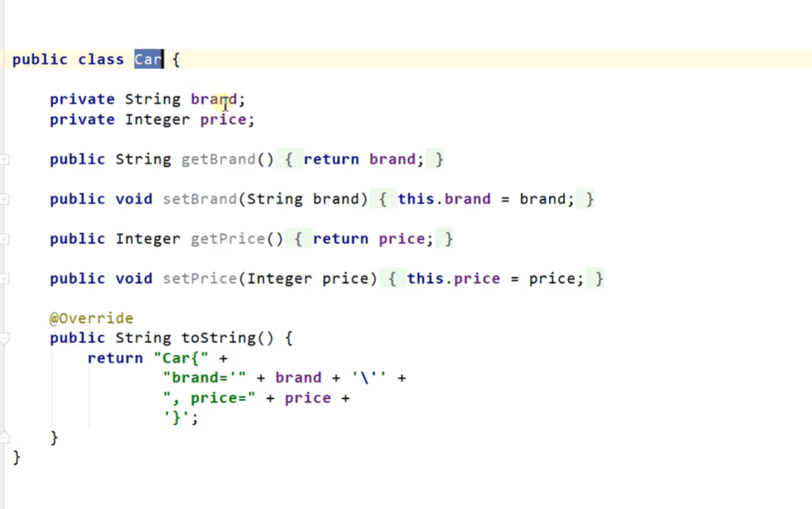
Task: Click the 'void' keyword on the setBrand line
Action: [133, 199]
